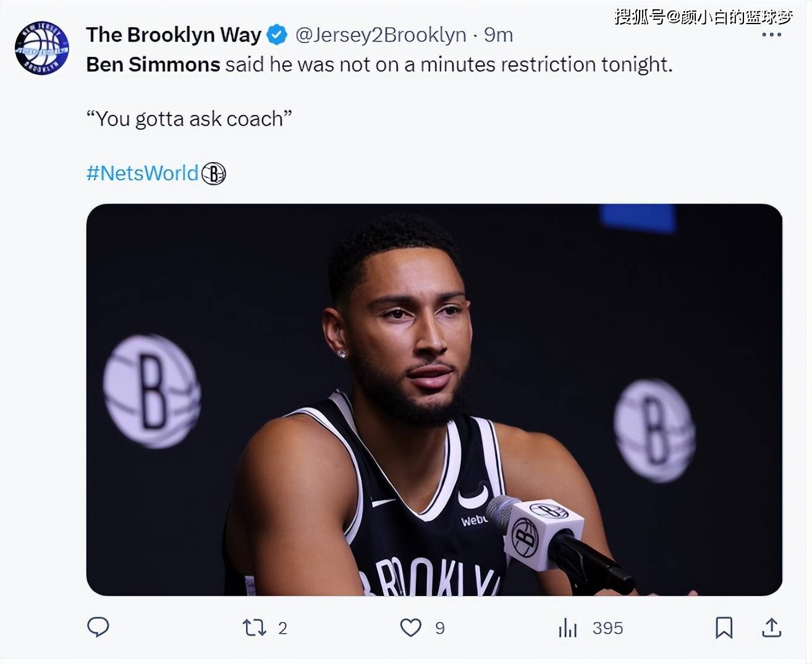Click the bold Ben Simmons text
812x664 pixels.
(x=153, y=65)
